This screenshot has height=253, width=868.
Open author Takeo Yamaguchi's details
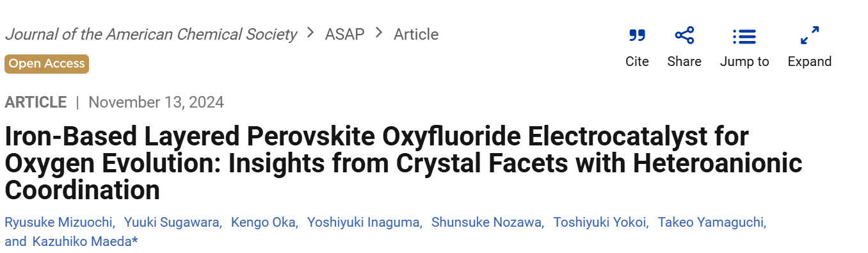pyautogui.click(x=711, y=222)
